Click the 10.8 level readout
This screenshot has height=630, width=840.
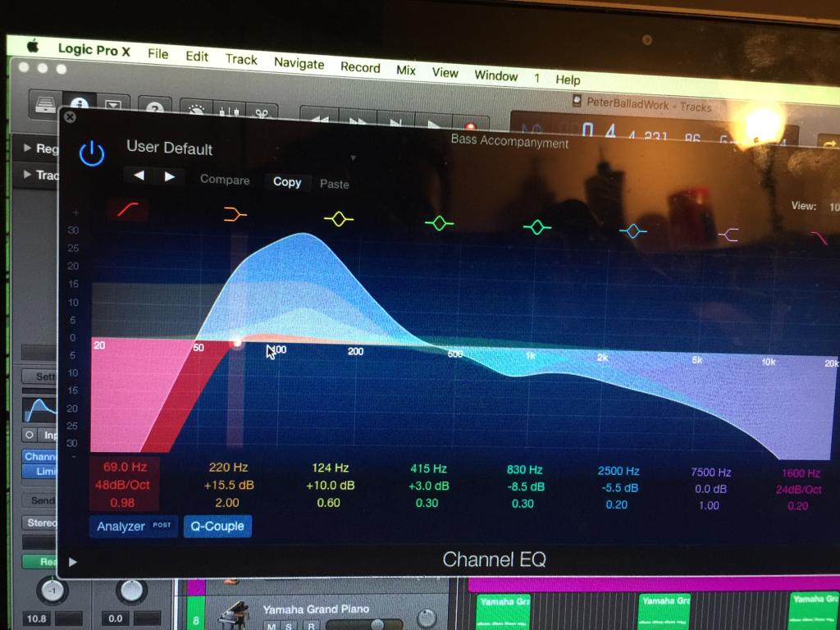[x=36, y=619]
